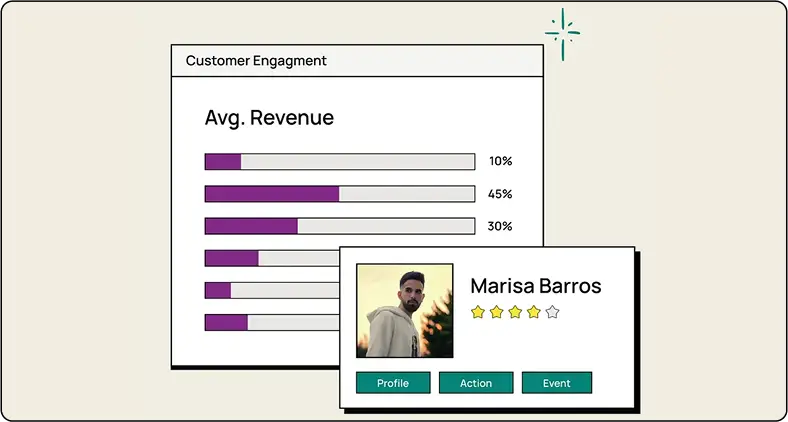Click the 10% revenue progress bar

340,162
